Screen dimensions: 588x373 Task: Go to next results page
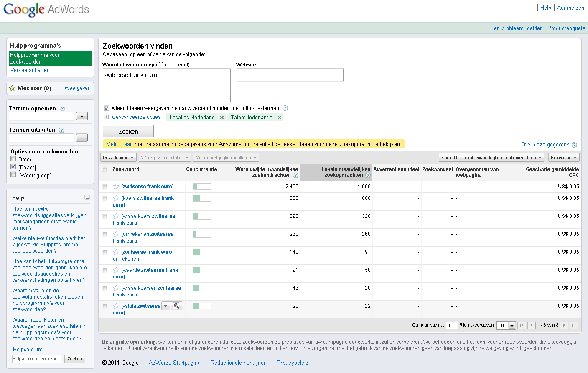564,325
